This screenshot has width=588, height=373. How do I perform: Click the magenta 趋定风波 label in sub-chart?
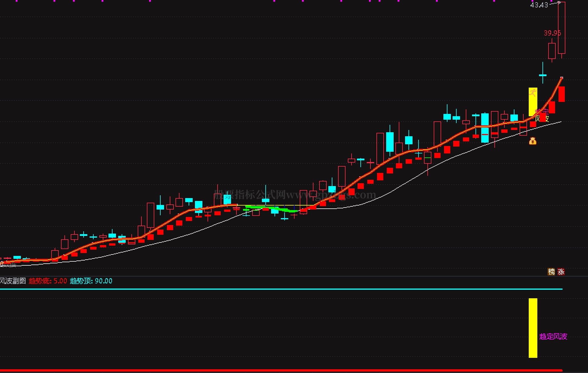pyautogui.click(x=553, y=336)
